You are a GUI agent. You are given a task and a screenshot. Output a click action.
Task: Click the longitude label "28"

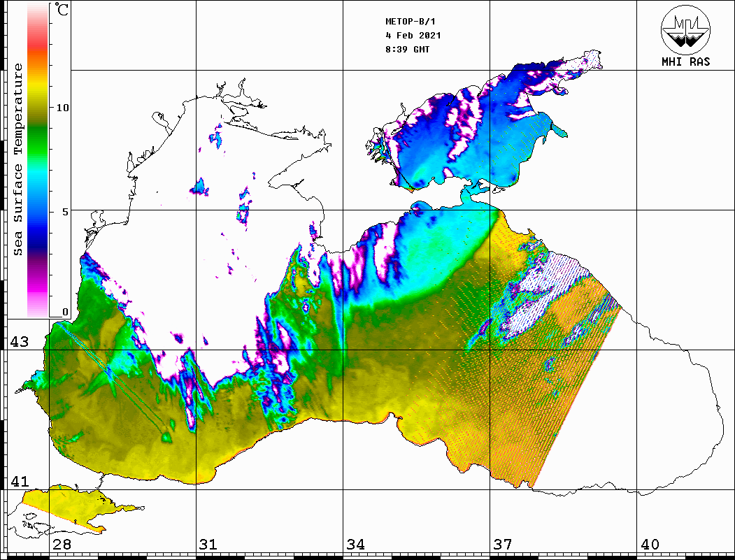tap(62, 545)
